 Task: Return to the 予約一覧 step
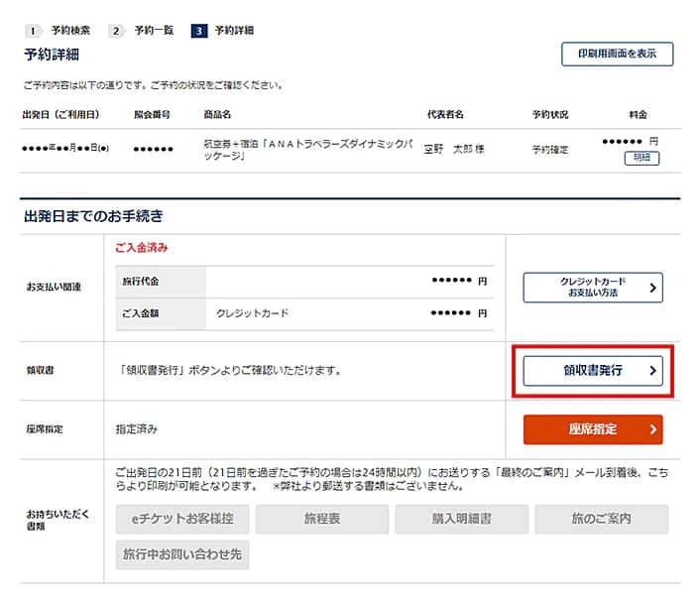click(x=154, y=31)
